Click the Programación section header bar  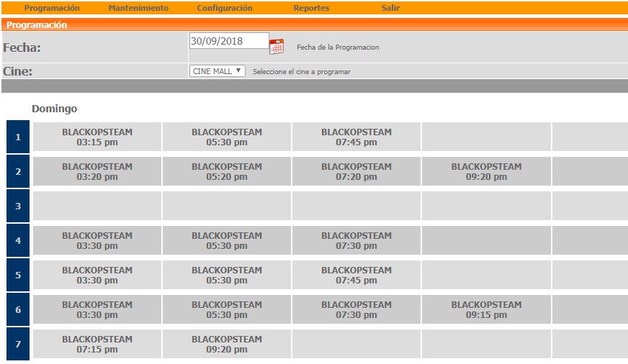click(315, 24)
